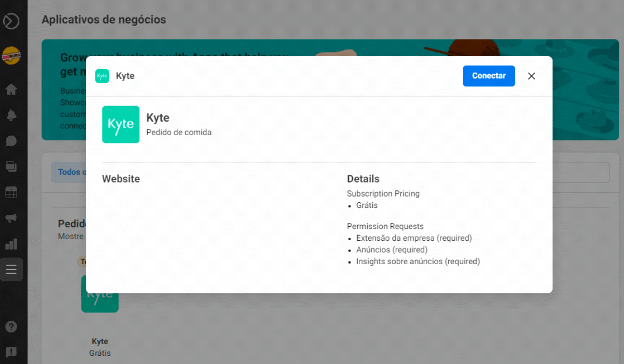The width and height of the screenshot is (624, 364).
Task: Click 'Pedido de comida' subtitle text
Action: tap(179, 132)
